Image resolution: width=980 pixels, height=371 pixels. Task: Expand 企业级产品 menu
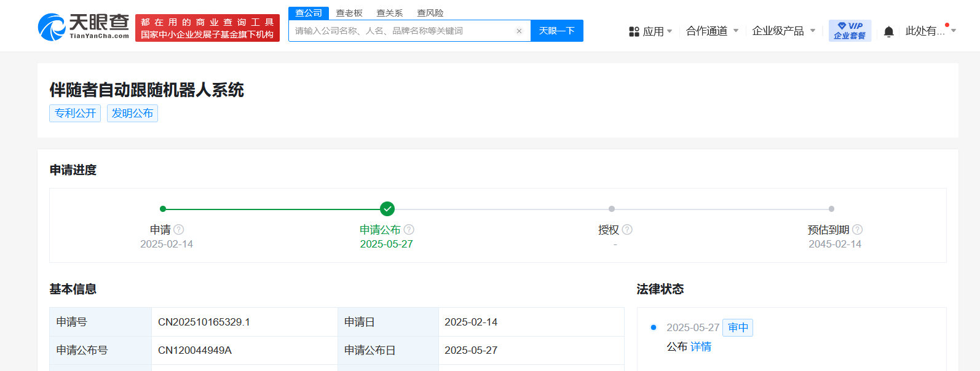783,31
